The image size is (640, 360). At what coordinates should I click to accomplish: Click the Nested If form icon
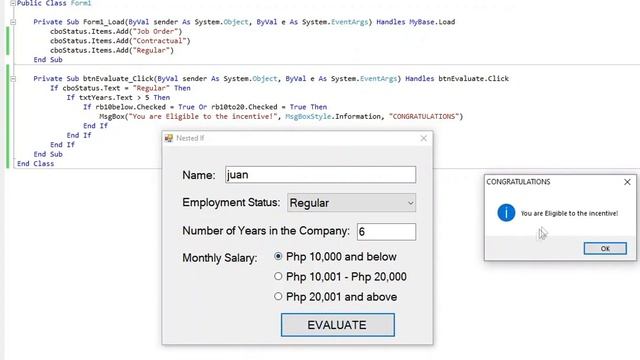click(169, 138)
